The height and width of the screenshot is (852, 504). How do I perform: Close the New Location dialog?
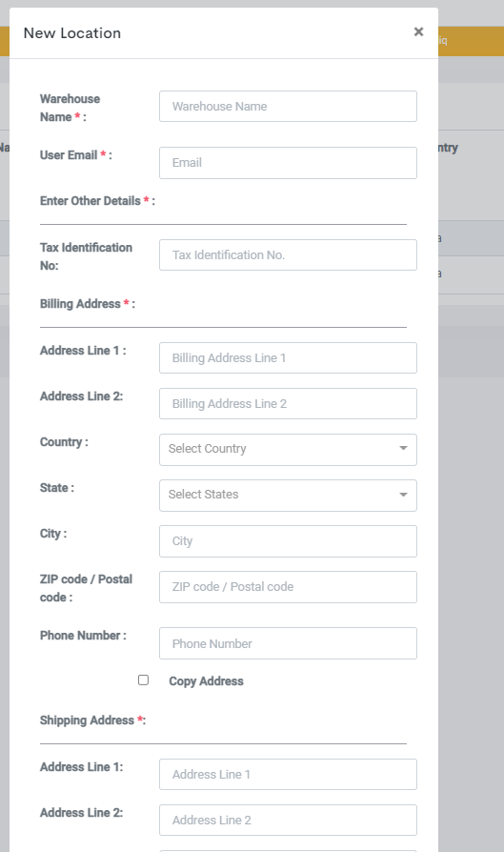point(418,32)
